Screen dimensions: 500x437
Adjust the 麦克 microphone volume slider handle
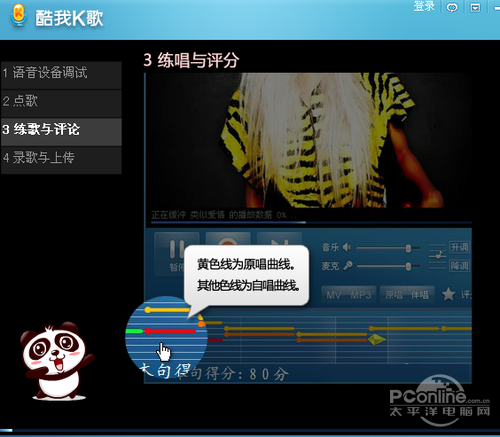click(408, 266)
